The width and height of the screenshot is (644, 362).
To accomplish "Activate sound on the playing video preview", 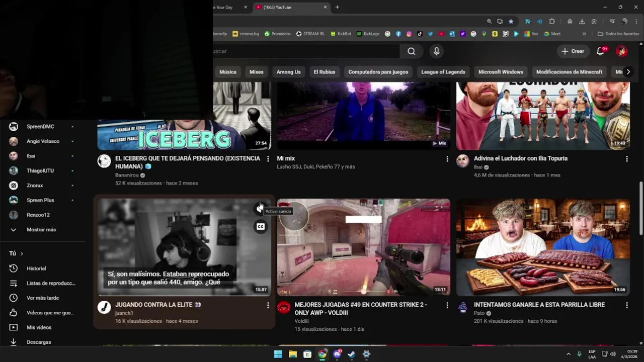I will point(259,209).
